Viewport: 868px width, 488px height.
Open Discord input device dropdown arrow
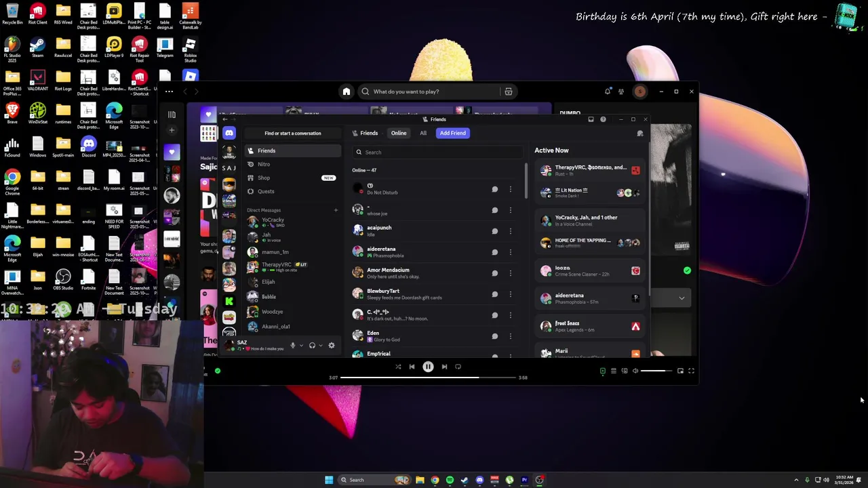click(x=301, y=346)
